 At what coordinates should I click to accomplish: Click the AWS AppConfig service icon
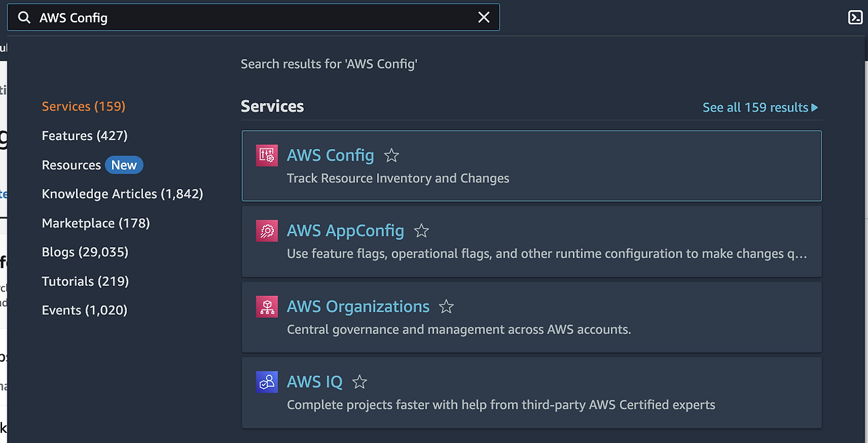[267, 231]
